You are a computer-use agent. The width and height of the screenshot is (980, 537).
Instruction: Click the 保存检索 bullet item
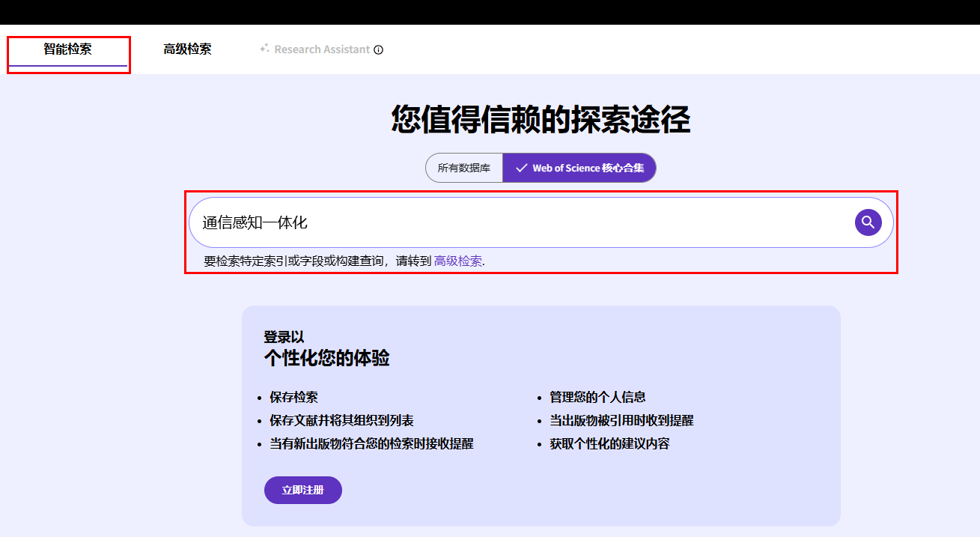293,397
